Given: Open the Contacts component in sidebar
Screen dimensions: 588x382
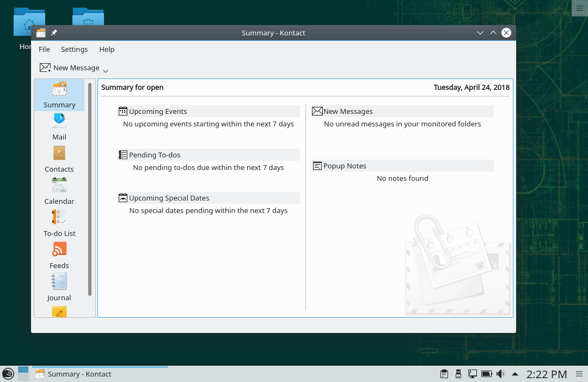Looking at the screenshot, I should click(x=59, y=159).
